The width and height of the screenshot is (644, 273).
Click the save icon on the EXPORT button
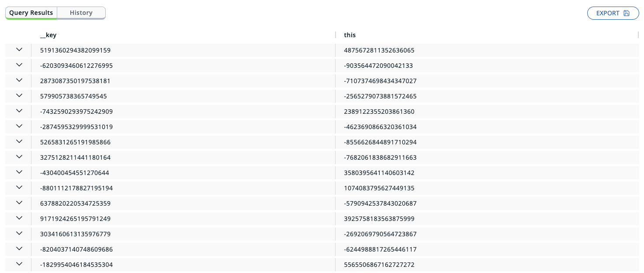coord(626,13)
